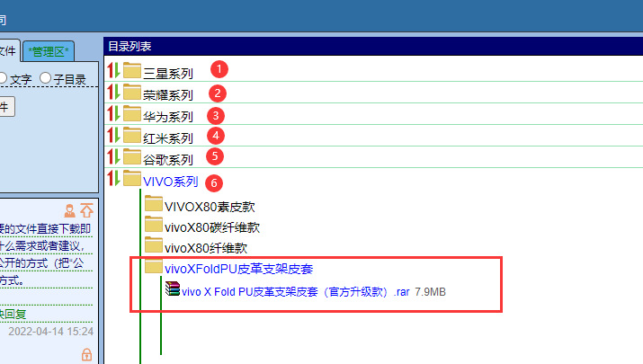643x364 pixels.
Task: Open the 红米系列 folder
Action: (x=168, y=138)
